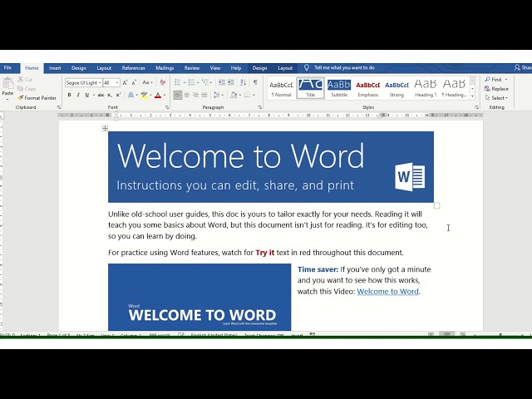
Task: Click the Share person icon
Action: pyautogui.click(x=517, y=68)
